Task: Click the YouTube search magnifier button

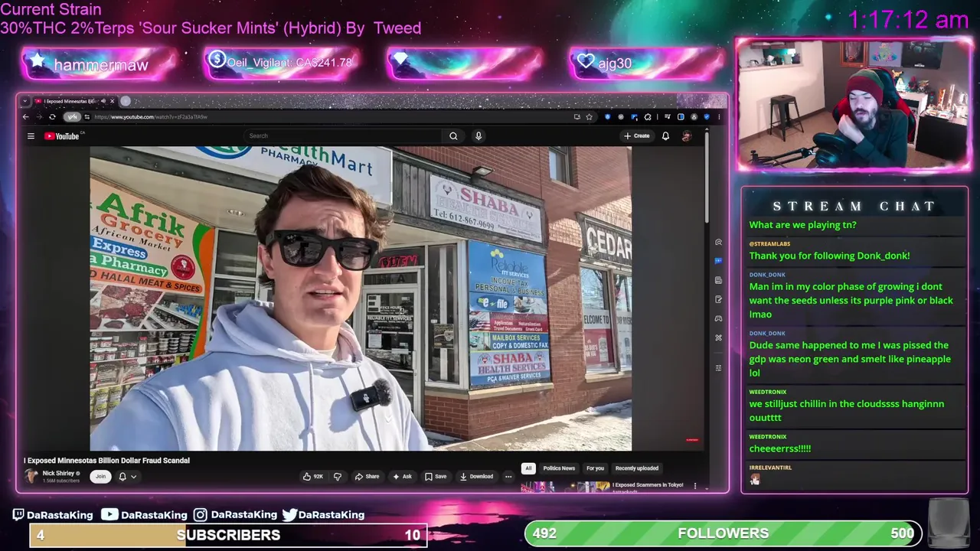Action: [453, 136]
